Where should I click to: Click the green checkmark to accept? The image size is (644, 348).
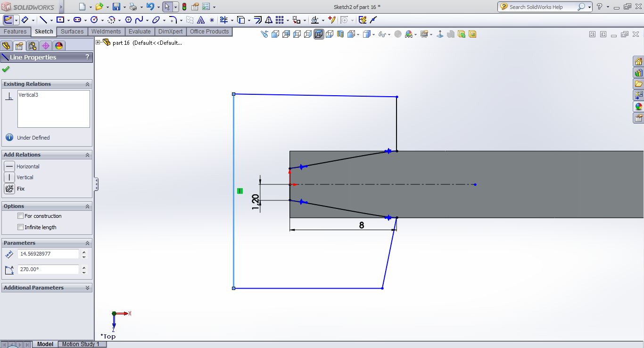(x=6, y=69)
